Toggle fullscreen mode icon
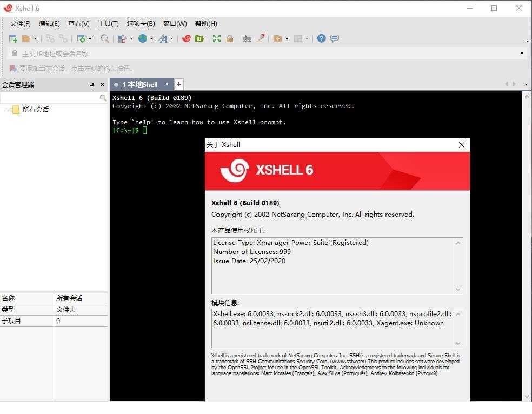This screenshot has width=532, height=414. tap(216, 39)
